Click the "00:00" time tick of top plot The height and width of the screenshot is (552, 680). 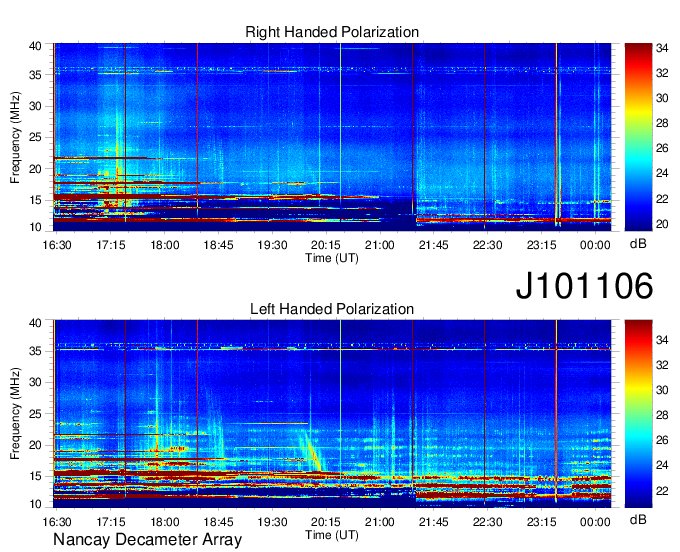[x=595, y=245]
